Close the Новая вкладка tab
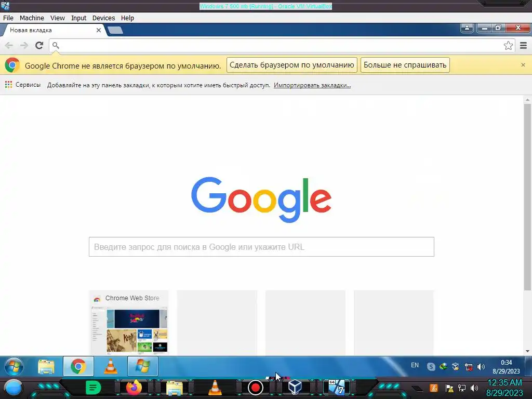532x399 pixels. click(98, 30)
